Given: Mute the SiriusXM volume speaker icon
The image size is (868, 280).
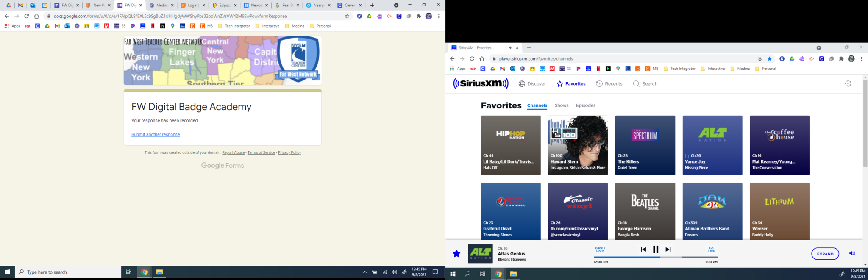Looking at the screenshot, I should (x=852, y=253).
